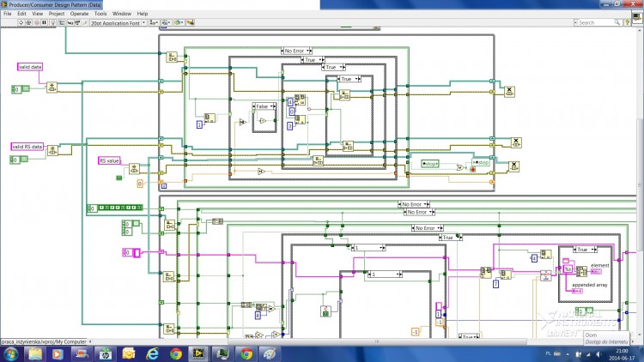
Task: Click the horizontal scrollbar at bottom
Action: [x=377, y=341]
